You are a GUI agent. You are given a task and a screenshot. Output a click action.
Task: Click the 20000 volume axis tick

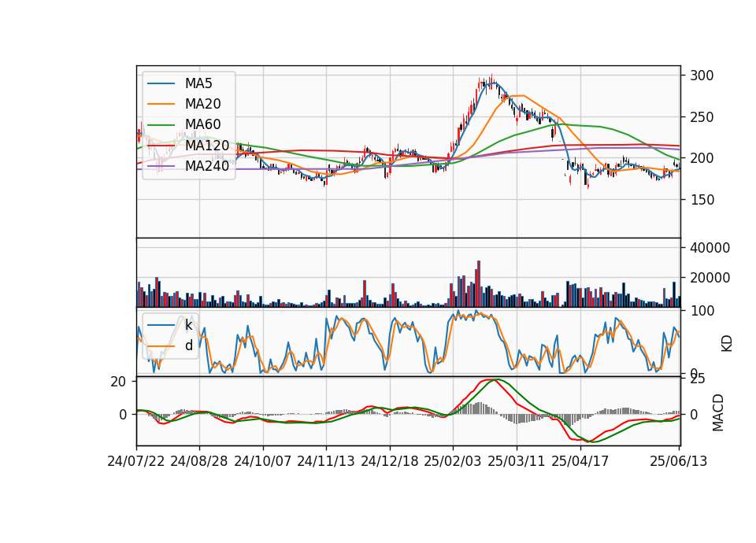point(710,278)
